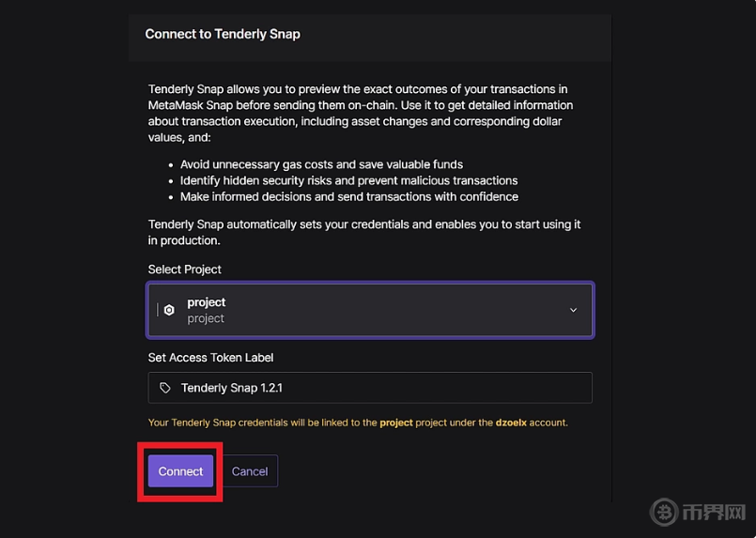Click the Connect to Tenderly Snap heading
The height and width of the screenshot is (538, 756).
click(223, 34)
